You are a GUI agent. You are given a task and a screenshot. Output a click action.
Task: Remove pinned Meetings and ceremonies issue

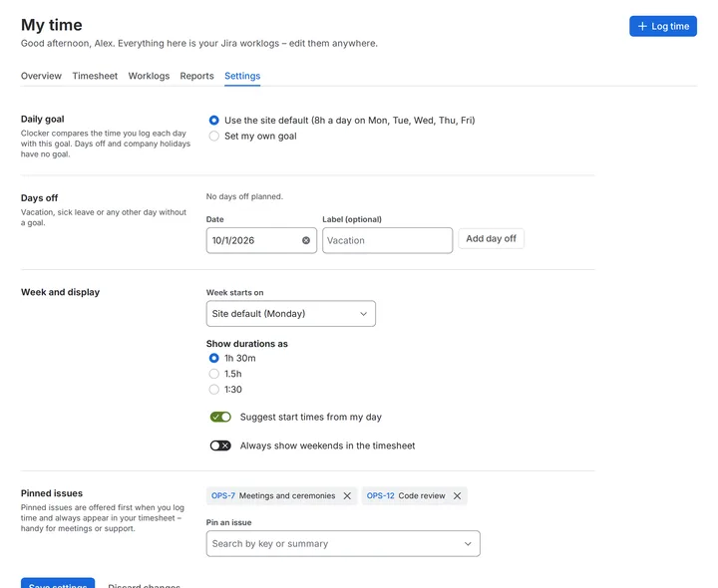[347, 495]
